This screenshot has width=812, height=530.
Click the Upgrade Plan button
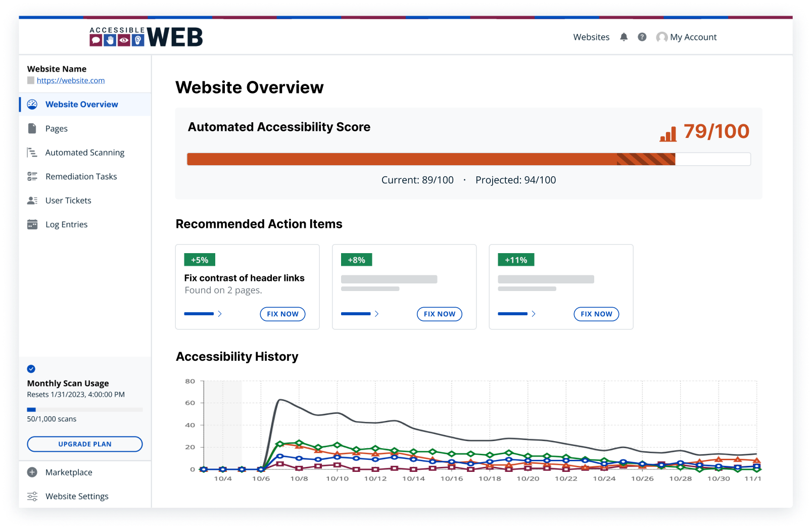click(84, 444)
